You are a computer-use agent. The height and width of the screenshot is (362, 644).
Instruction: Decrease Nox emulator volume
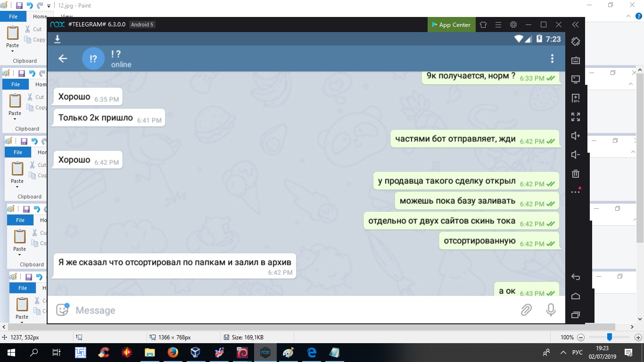[x=575, y=155]
